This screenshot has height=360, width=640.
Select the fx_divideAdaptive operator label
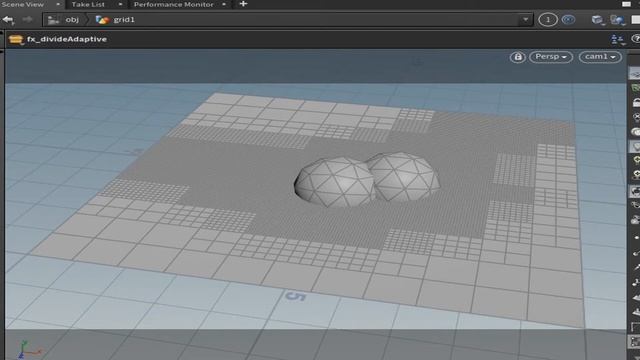[67, 39]
